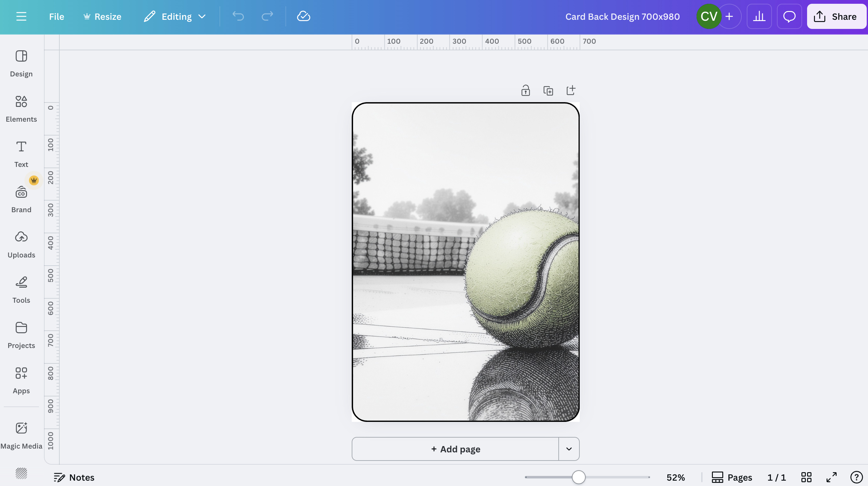Expand the Editing mode dropdown
This screenshot has height=486, width=868.
202,16
